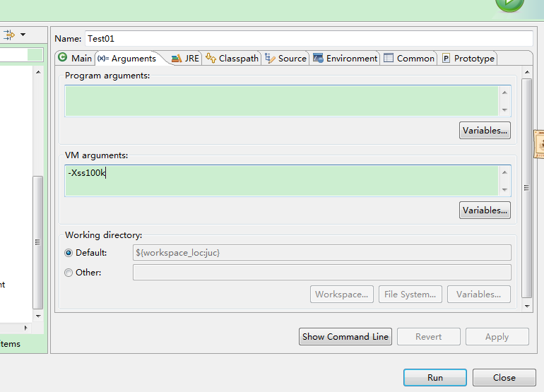This screenshot has height=392, width=544.
Task: Select the Other working directory radio
Action: tap(69, 273)
